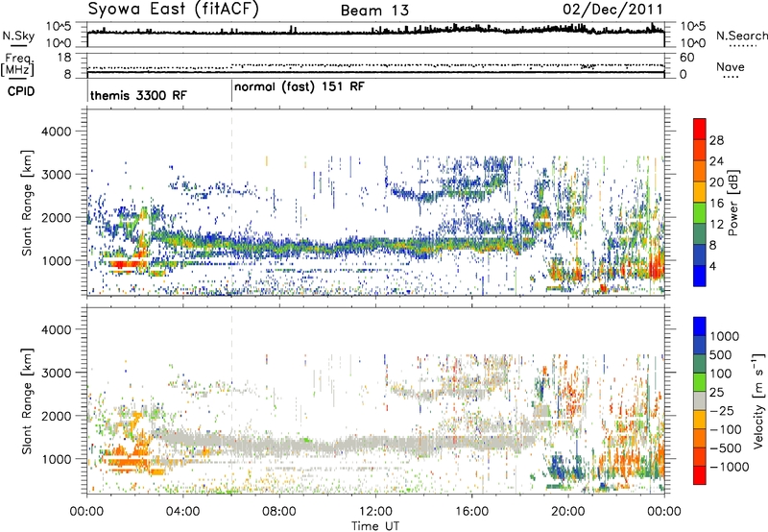Click the '1000' range tick of the velocity panel
This screenshot has height=532, width=768.
tap(56, 459)
